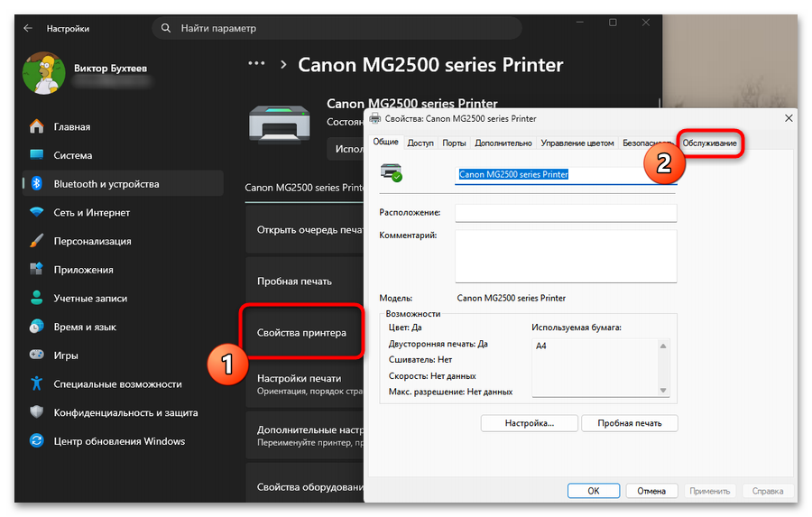Select the Bluetooth icon in sidebar
This screenshot has height=517, width=812.
coord(37,183)
